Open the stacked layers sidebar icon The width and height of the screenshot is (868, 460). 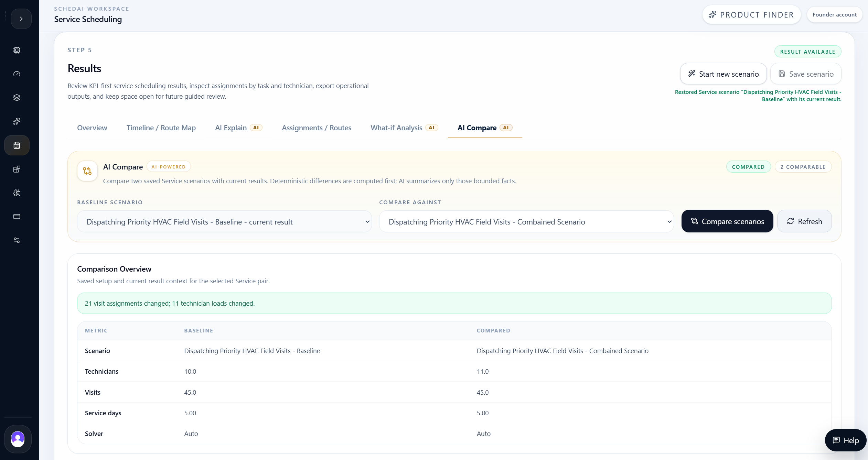(17, 98)
